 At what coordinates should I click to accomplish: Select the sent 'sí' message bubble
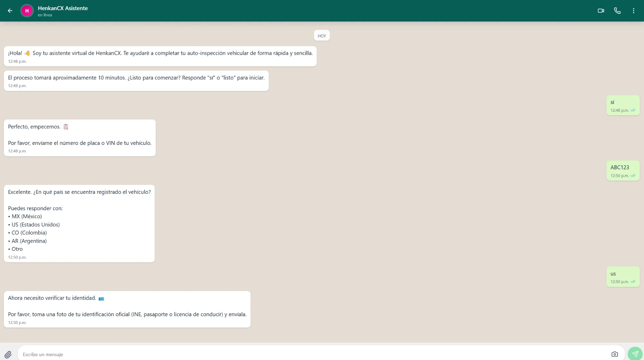click(622, 105)
